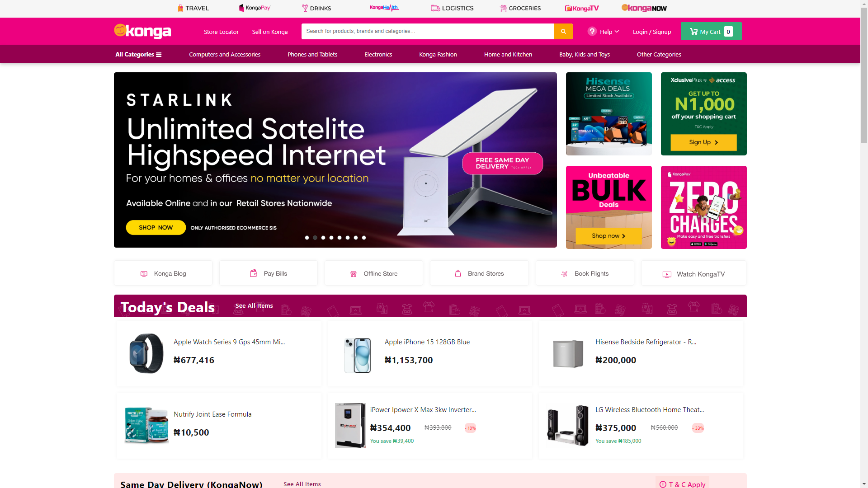Expand the All Categories menu
The height and width of the screenshot is (488, 868).
coord(138,54)
